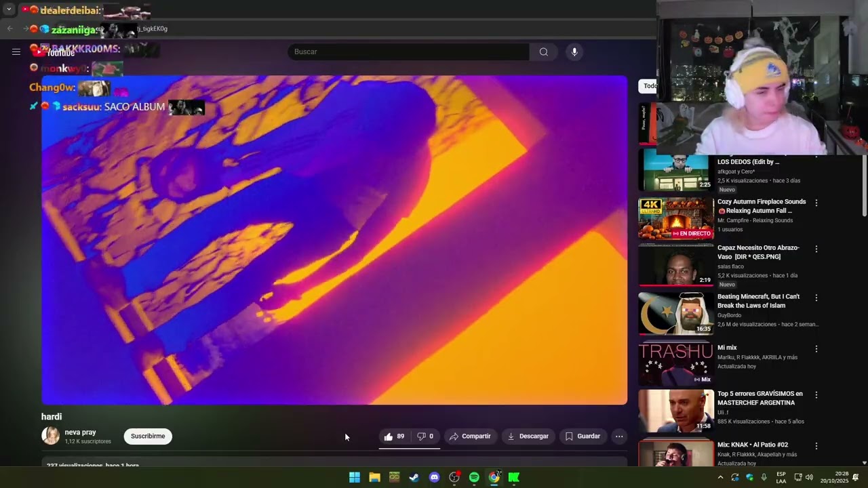Open Minecraft from the taskbar
This screenshot has width=868, height=488.
394,477
